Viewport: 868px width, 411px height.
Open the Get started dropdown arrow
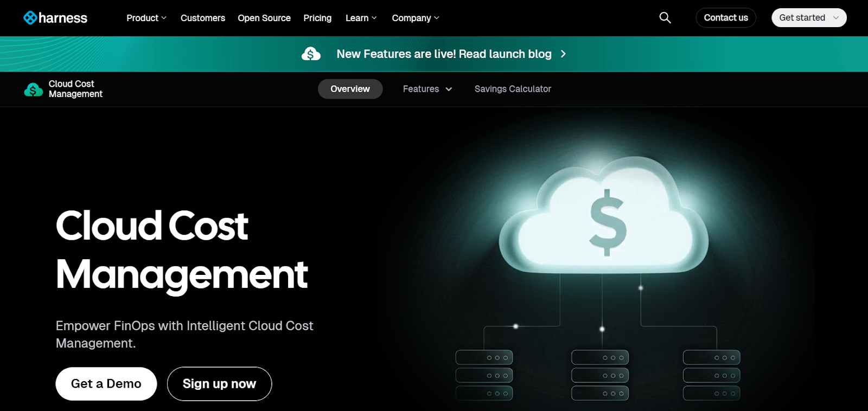click(x=836, y=18)
